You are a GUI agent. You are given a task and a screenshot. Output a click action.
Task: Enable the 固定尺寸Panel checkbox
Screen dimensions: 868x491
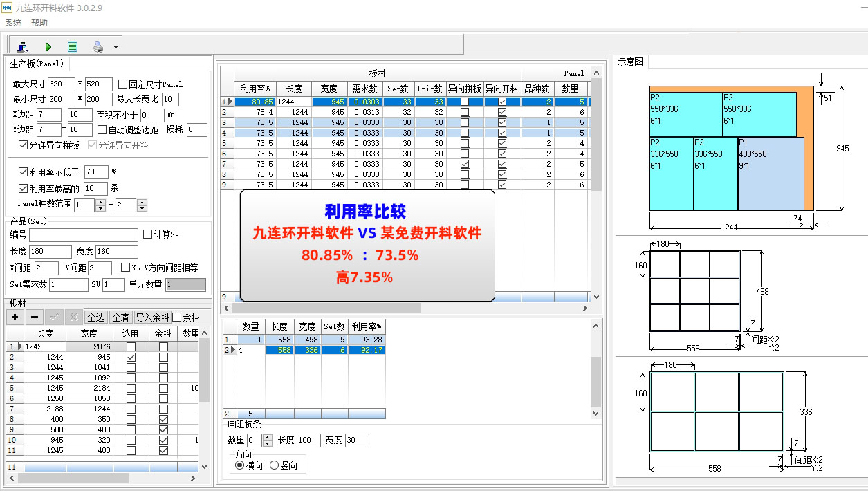point(123,84)
